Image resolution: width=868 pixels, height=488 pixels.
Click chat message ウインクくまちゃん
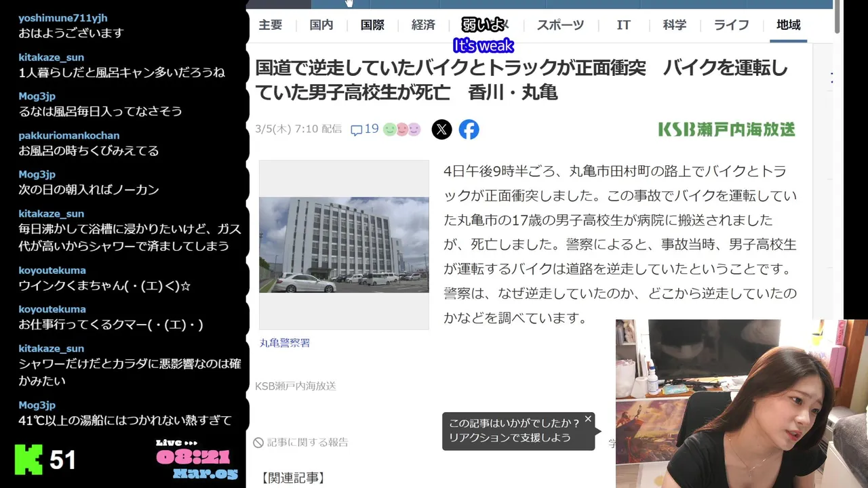(104, 286)
